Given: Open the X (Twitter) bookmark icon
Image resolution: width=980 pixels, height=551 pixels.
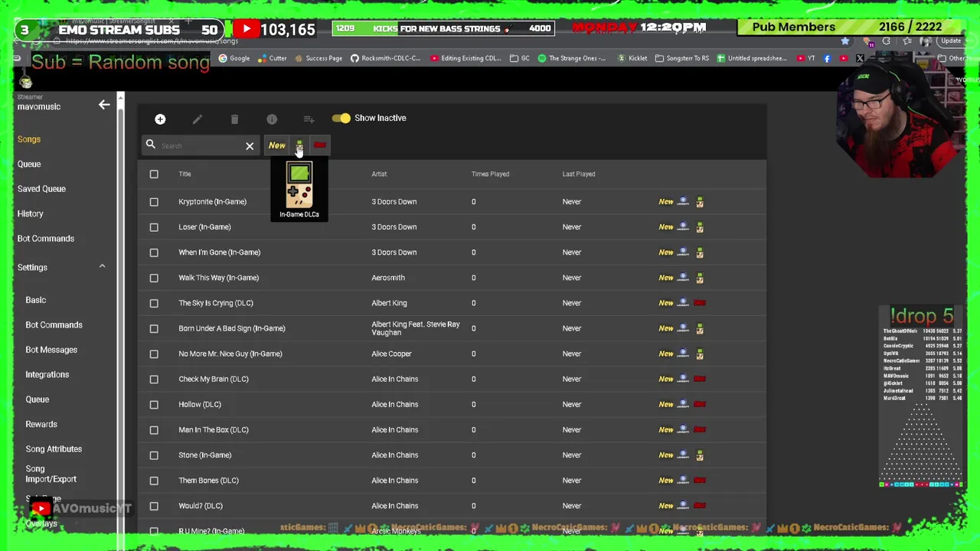Looking at the screenshot, I should (x=860, y=58).
